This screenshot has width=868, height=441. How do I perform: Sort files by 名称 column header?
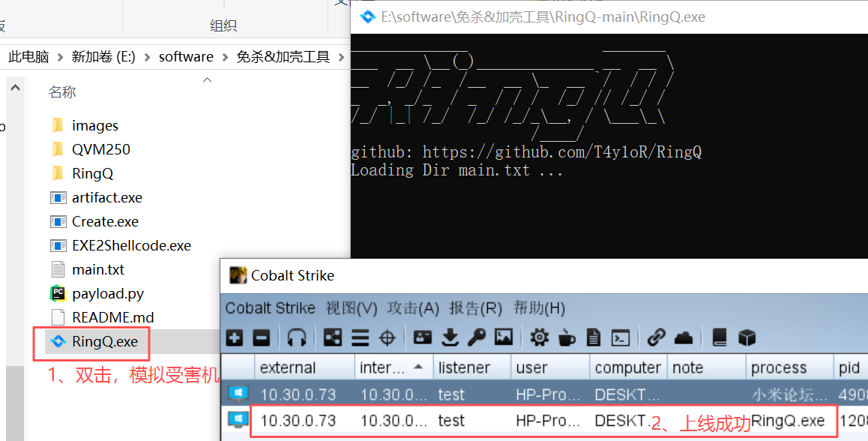point(62,92)
